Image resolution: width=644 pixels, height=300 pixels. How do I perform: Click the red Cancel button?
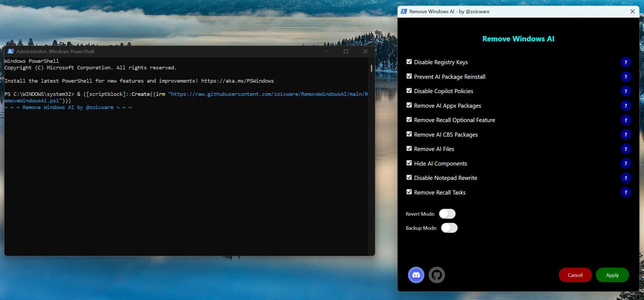click(x=575, y=275)
